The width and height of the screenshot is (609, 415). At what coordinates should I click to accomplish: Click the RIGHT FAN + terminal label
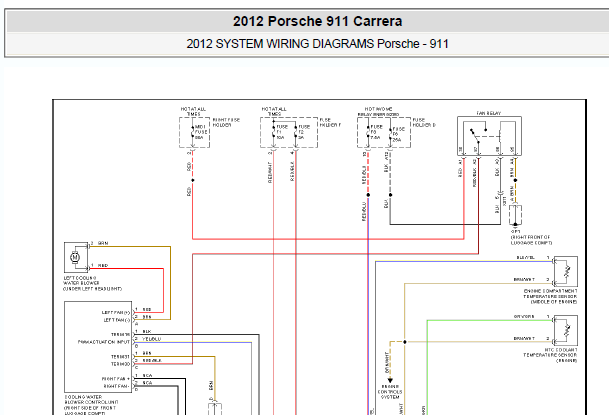(x=116, y=379)
